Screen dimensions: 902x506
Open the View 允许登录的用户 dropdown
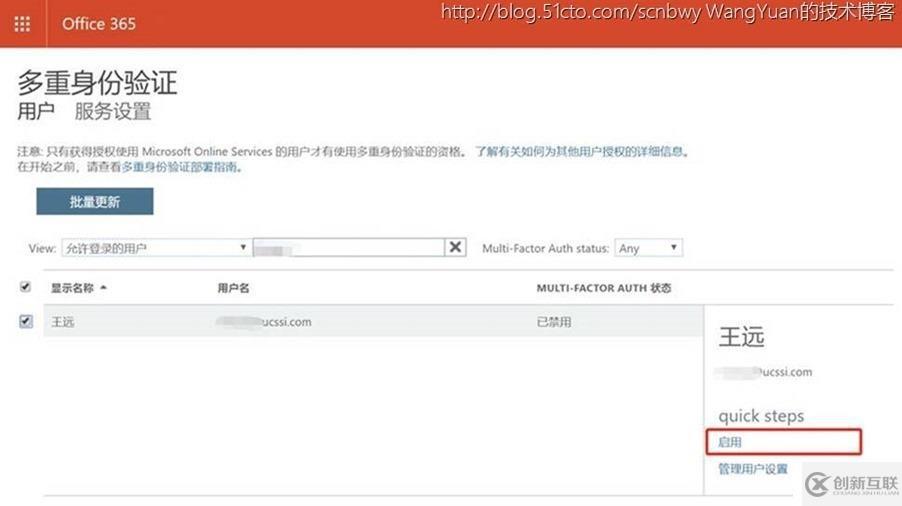(156, 248)
